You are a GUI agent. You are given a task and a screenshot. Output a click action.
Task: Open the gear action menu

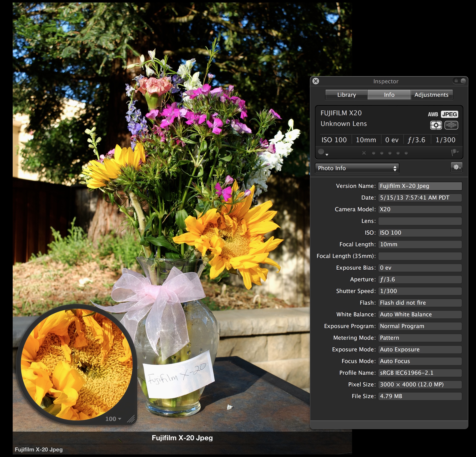pos(456,168)
